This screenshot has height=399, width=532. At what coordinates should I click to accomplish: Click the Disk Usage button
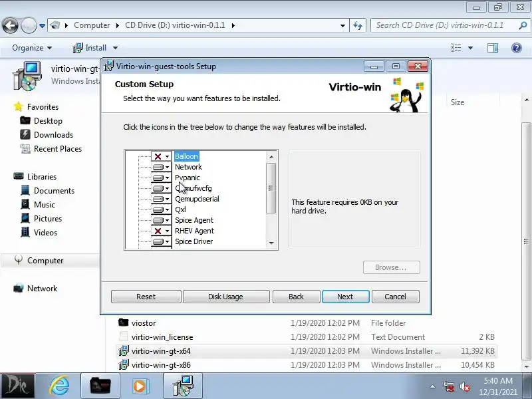tap(225, 297)
